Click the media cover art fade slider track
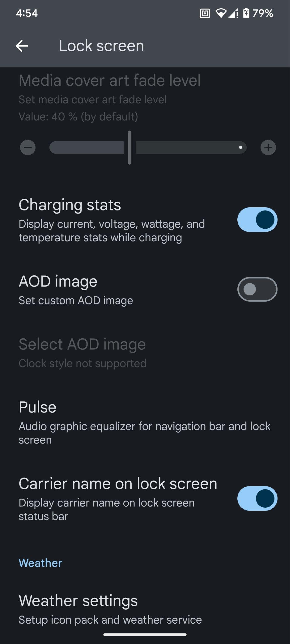 pos(148,147)
